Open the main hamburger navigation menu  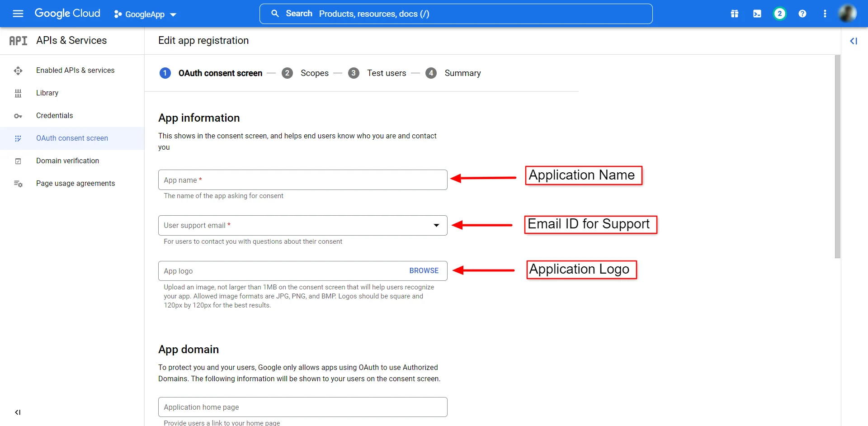coord(18,14)
